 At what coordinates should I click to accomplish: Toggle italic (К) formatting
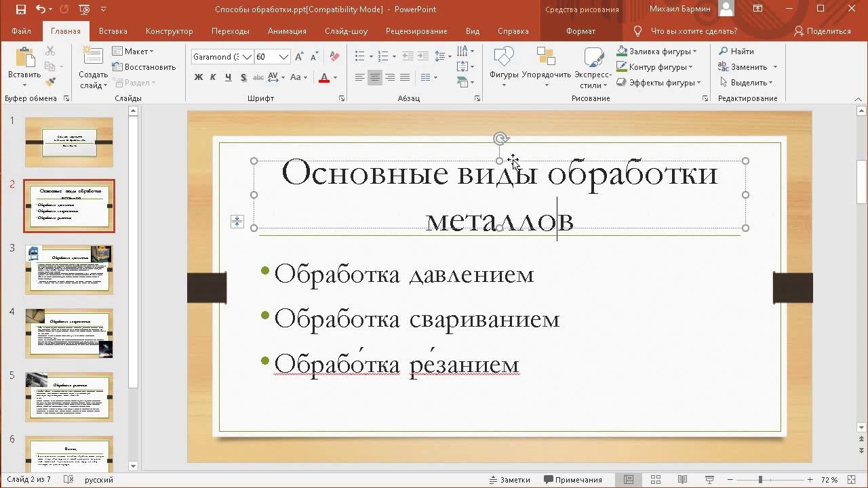pos(213,78)
